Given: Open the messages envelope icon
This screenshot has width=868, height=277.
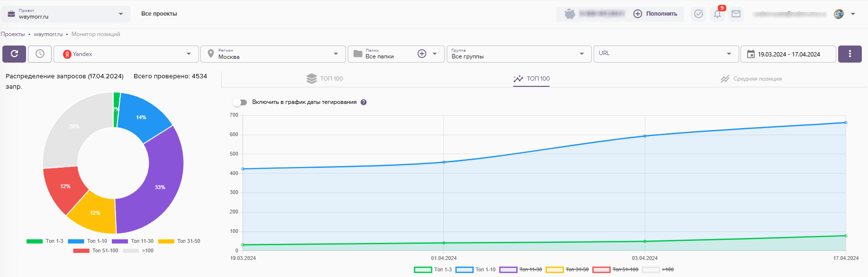Looking at the screenshot, I should [x=736, y=14].
